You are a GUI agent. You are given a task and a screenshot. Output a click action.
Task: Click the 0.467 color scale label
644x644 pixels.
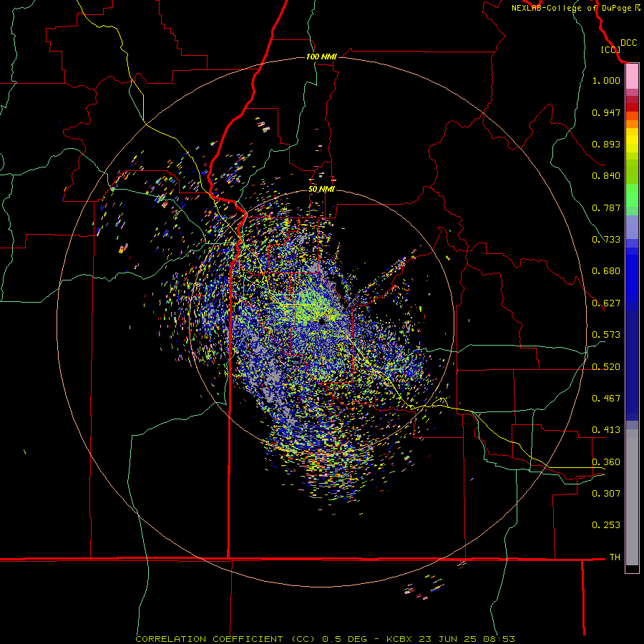(606, 399)
